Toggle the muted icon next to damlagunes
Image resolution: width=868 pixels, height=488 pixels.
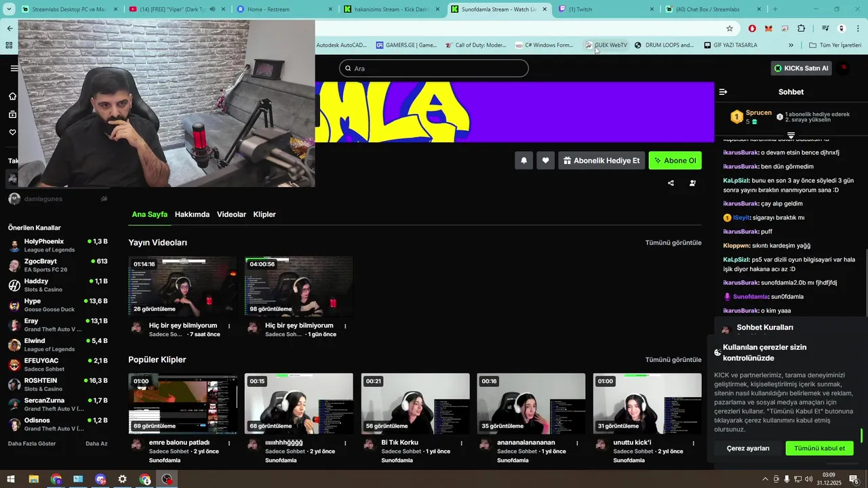pos(104,199)
